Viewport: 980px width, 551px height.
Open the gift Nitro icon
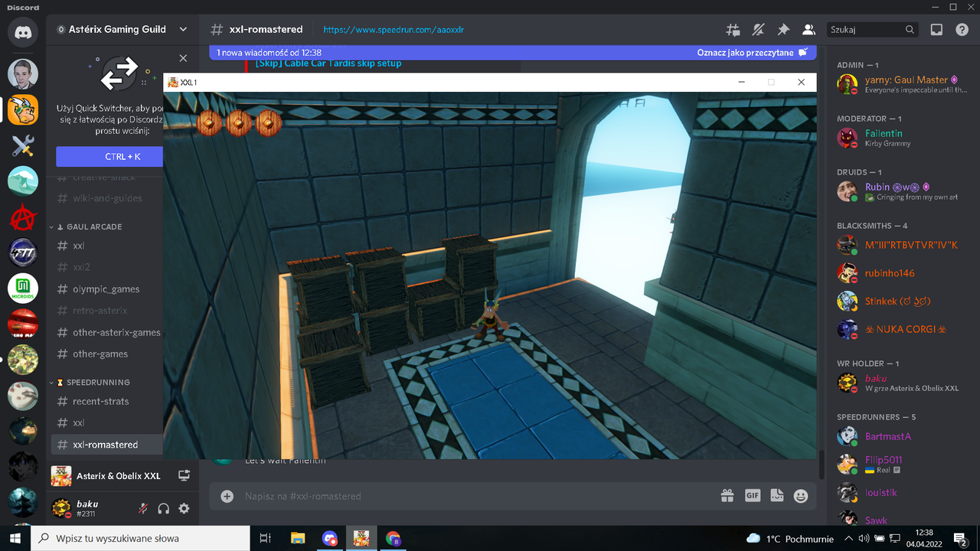click(x=727, y=496)
